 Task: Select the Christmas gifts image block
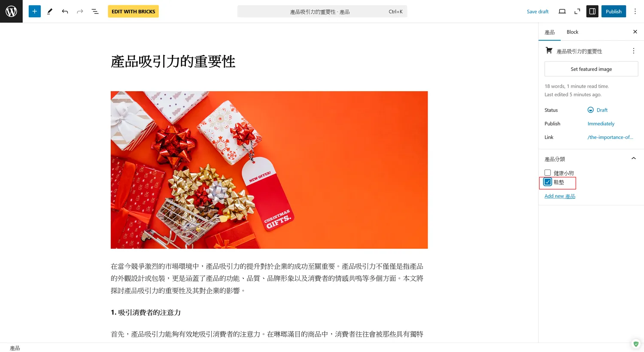tap(269, 170)
